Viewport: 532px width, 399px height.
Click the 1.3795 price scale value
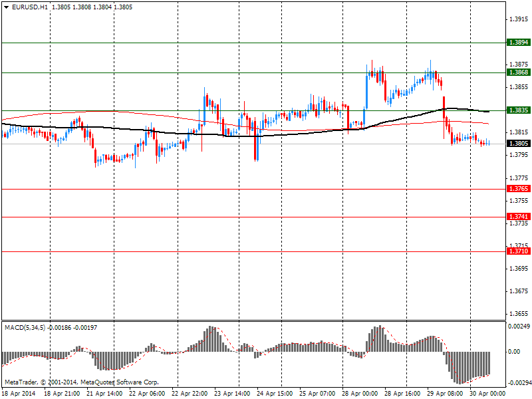point(519,155)
